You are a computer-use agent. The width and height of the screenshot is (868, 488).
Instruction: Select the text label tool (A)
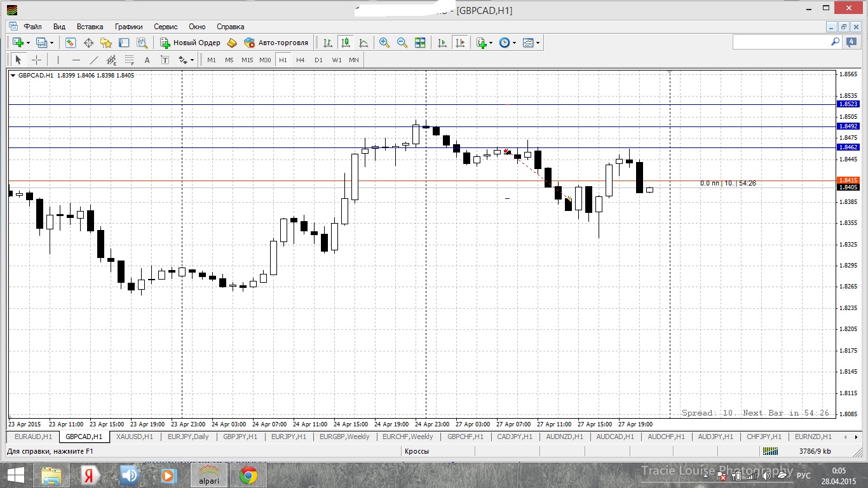147,60
